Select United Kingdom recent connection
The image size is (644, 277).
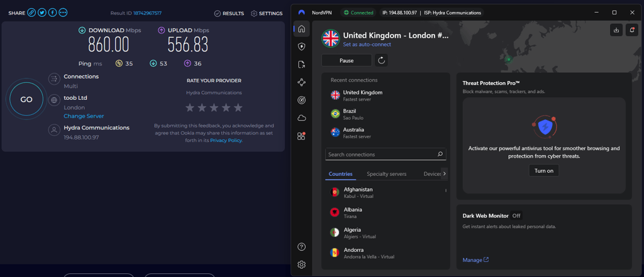point(386,95)
